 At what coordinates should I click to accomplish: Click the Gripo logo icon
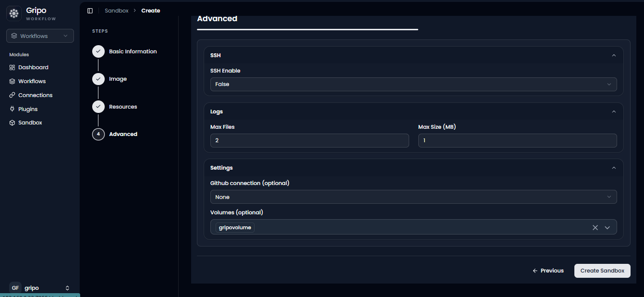(x=14, y=13)
